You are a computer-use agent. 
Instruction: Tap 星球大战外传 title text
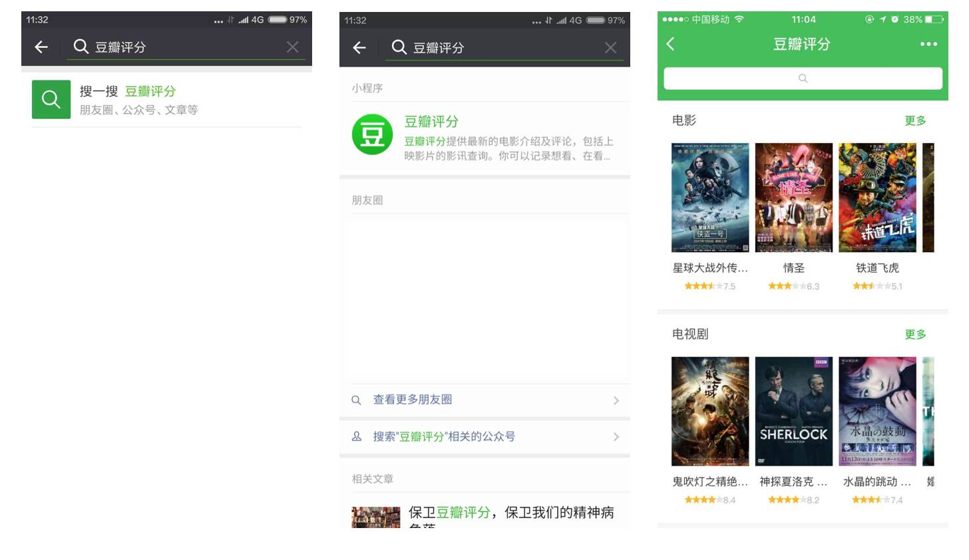710,268
